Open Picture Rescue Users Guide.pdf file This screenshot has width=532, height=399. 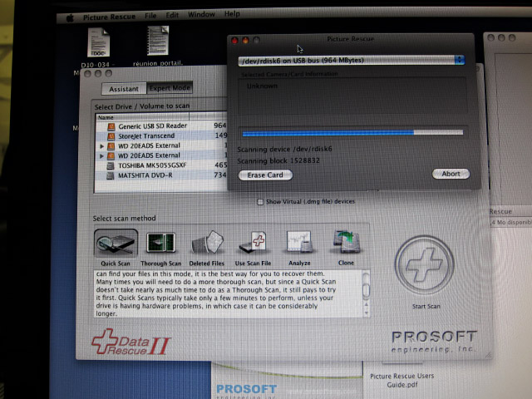[402, 381]
